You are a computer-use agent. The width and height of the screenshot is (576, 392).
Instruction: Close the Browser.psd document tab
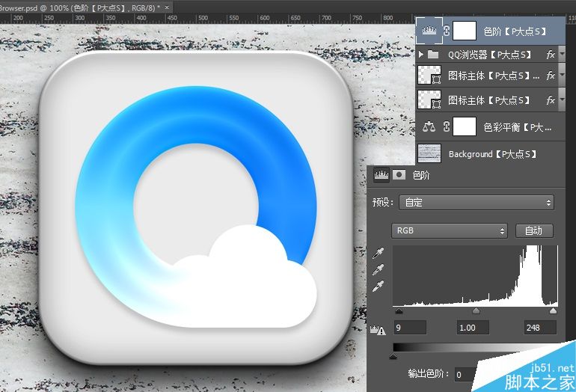click(x=167, y=7)
